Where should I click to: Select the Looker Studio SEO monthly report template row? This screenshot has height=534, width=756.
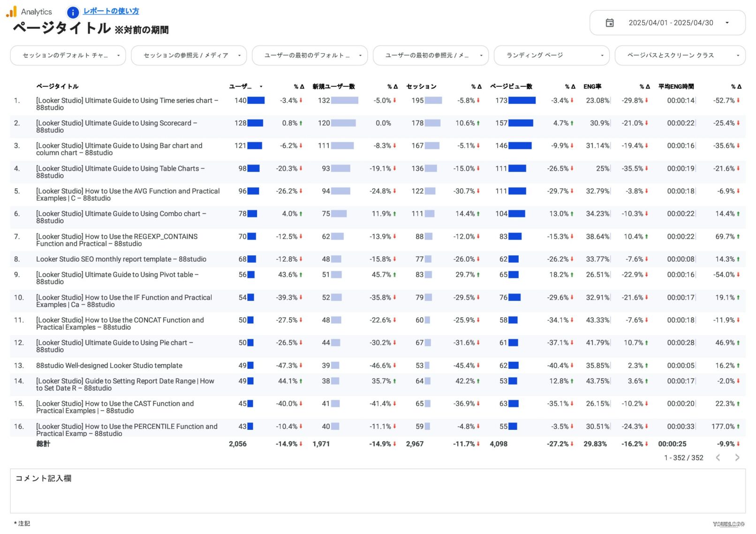(x=121, y=259)
